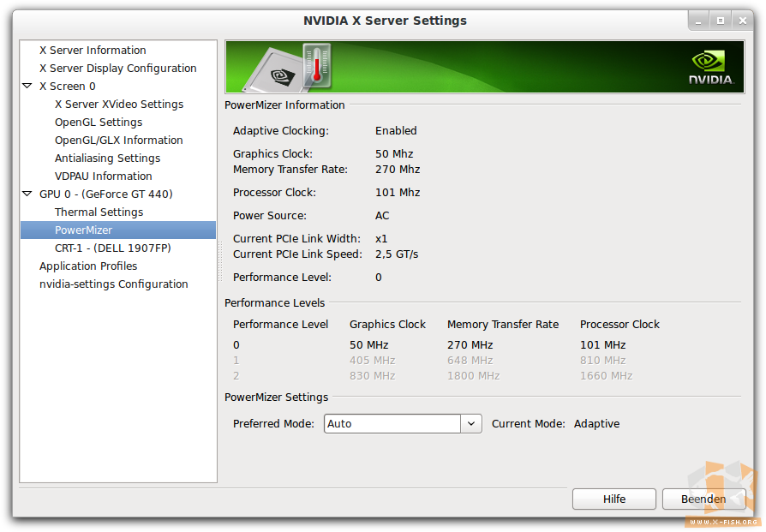Click the "PowerMizer Information" section heading

click(284, 105)
